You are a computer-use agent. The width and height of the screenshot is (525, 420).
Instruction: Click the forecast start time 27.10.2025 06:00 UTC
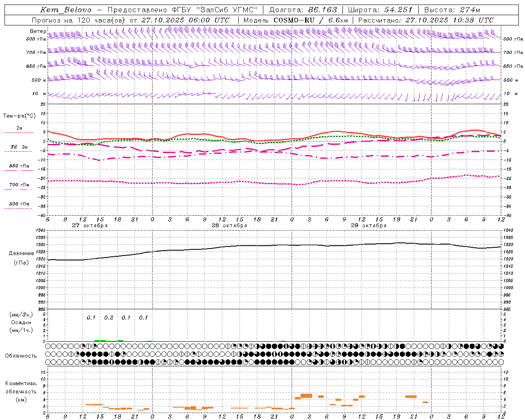tap(185, 20)
